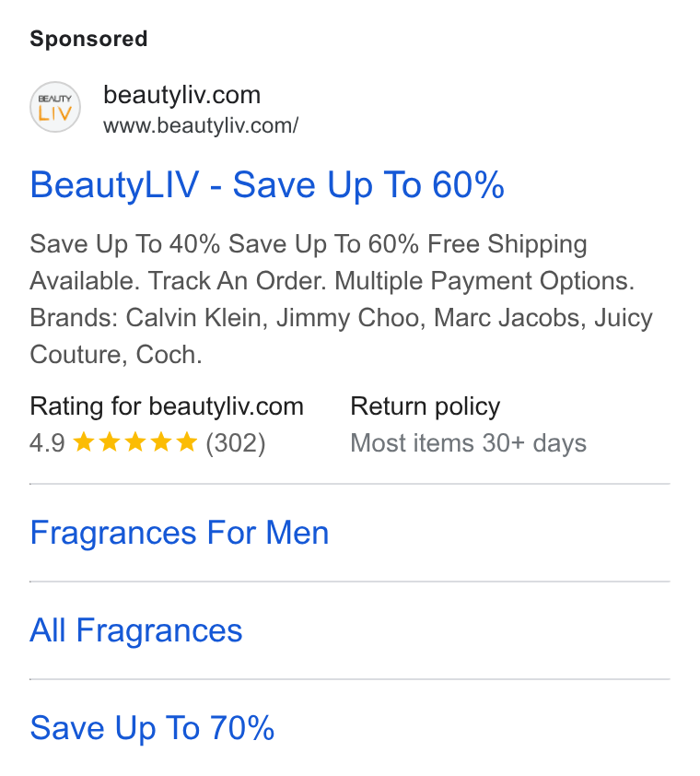Screen dimensions: 700x776
Task: Click the first gold rating star
Action: 84,442
